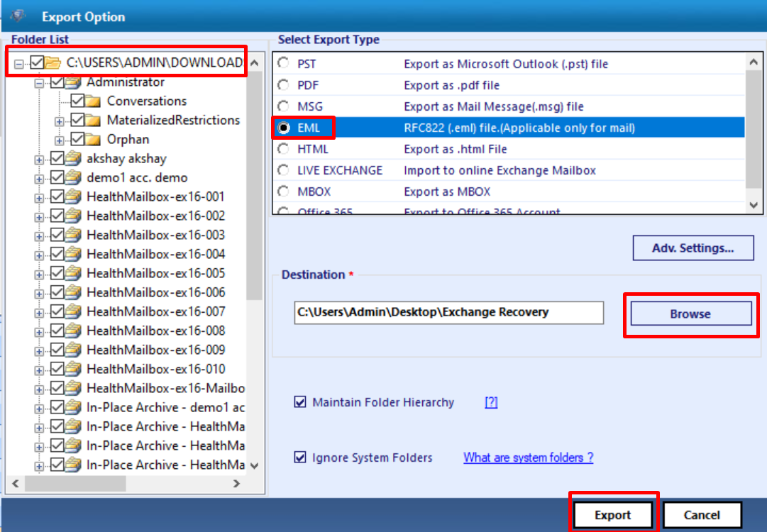Click the HealthMailbox-ex16-007 mailbox icon
Viewport: 767px width, 532px height.
73,311
